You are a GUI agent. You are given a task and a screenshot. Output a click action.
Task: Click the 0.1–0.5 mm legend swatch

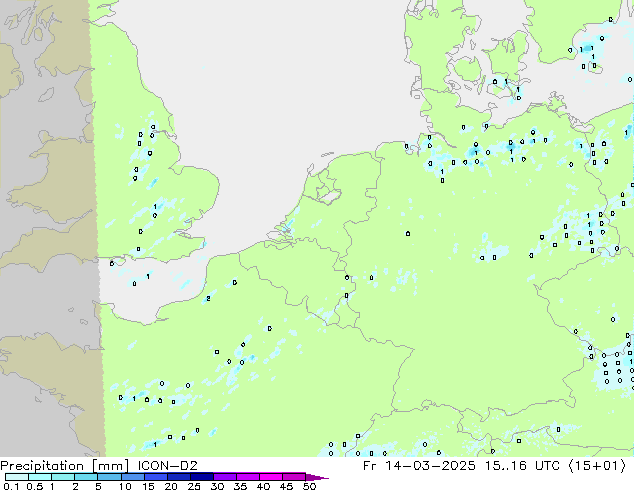17,477
